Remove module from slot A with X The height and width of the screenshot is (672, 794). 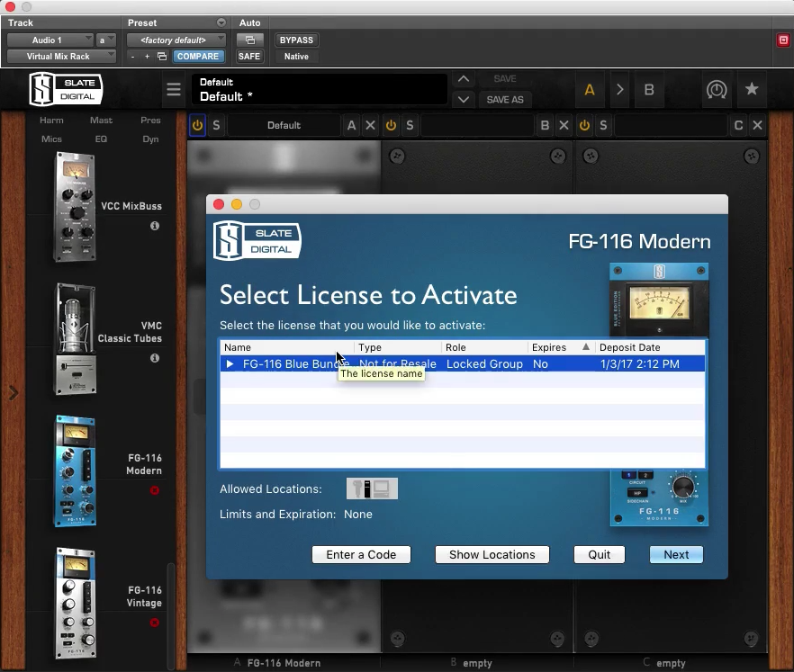(x=371, y=125)
